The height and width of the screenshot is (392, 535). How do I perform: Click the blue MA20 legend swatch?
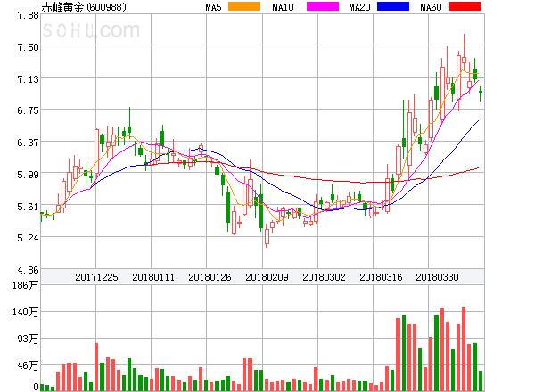393,6
